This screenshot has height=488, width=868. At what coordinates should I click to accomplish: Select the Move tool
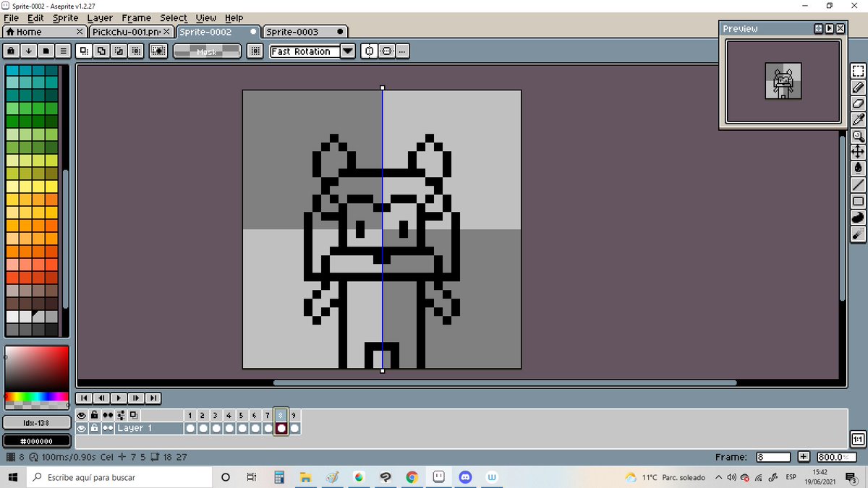[858, 152]
